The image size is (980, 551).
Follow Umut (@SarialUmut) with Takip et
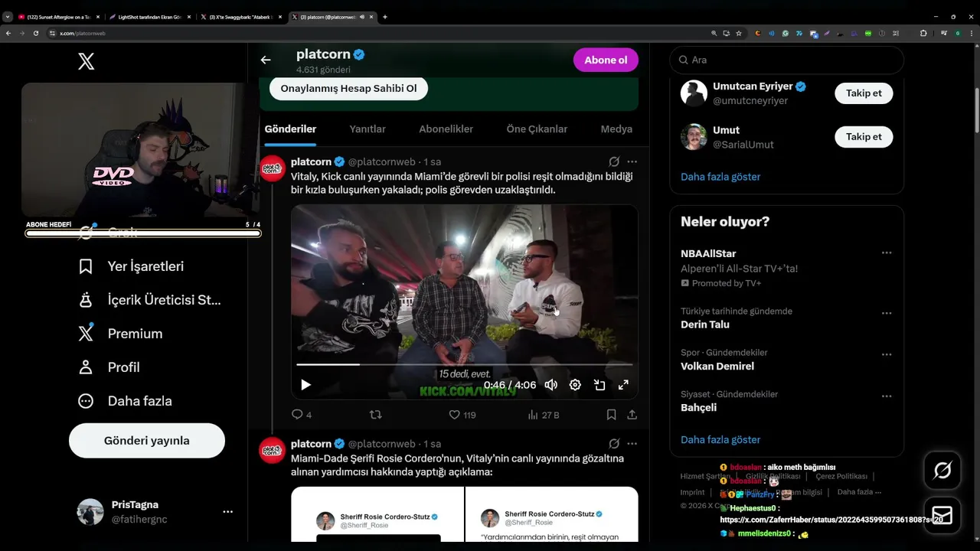[864, 137]
